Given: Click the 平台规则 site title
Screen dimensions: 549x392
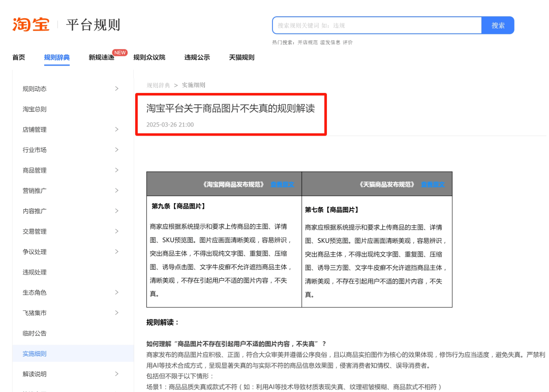Looking at the screenshot, I should pyautogui.click(x=93, y=25).
